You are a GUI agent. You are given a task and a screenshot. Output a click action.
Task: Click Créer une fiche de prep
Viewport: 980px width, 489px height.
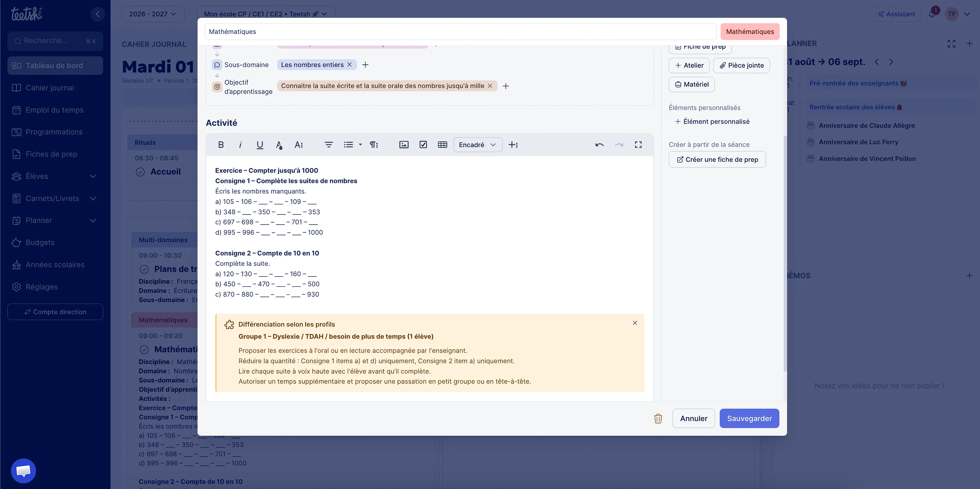(x=717, y=160)
